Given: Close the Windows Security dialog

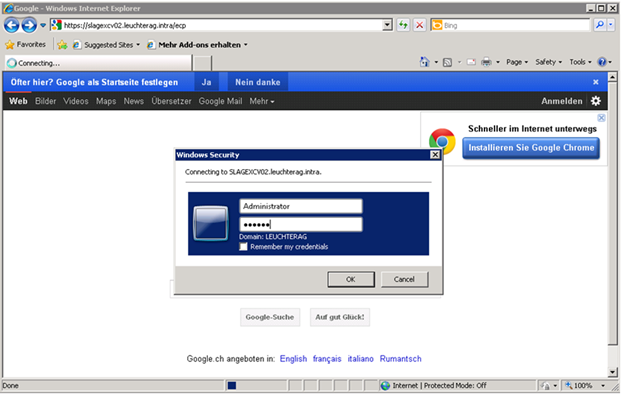Looking at the screenshot, I should (435, 155).
